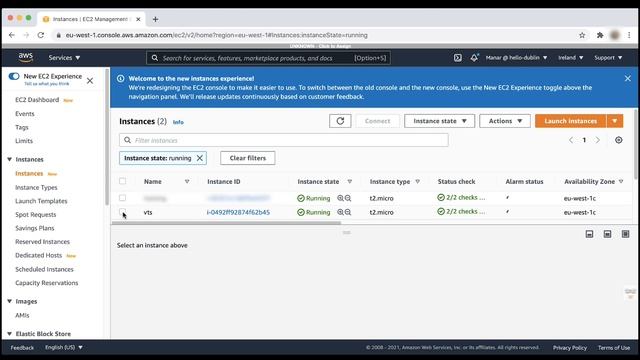Viewport: 640px width, 360px height.
Task: Click zoom-in icon in first instance row
Action: click(340, 198)
